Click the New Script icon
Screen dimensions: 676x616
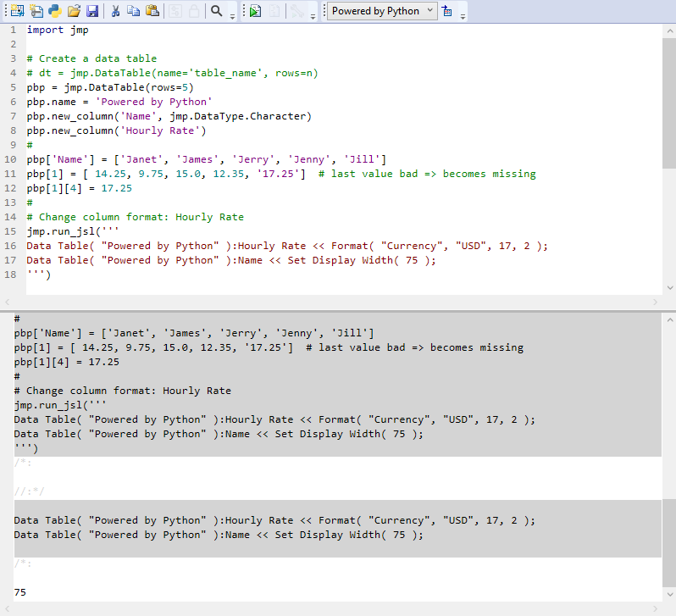[36, 11]
